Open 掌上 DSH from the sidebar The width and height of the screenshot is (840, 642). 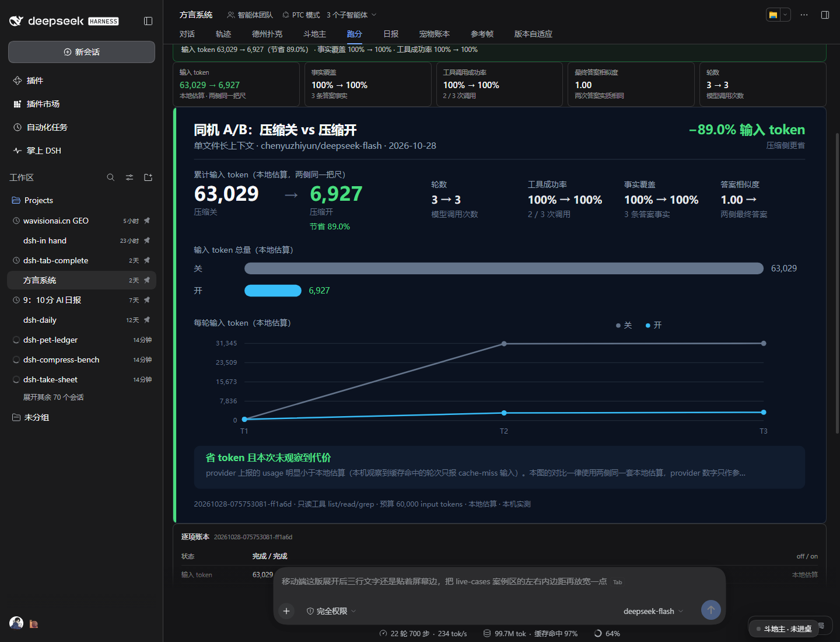(82, 151)
